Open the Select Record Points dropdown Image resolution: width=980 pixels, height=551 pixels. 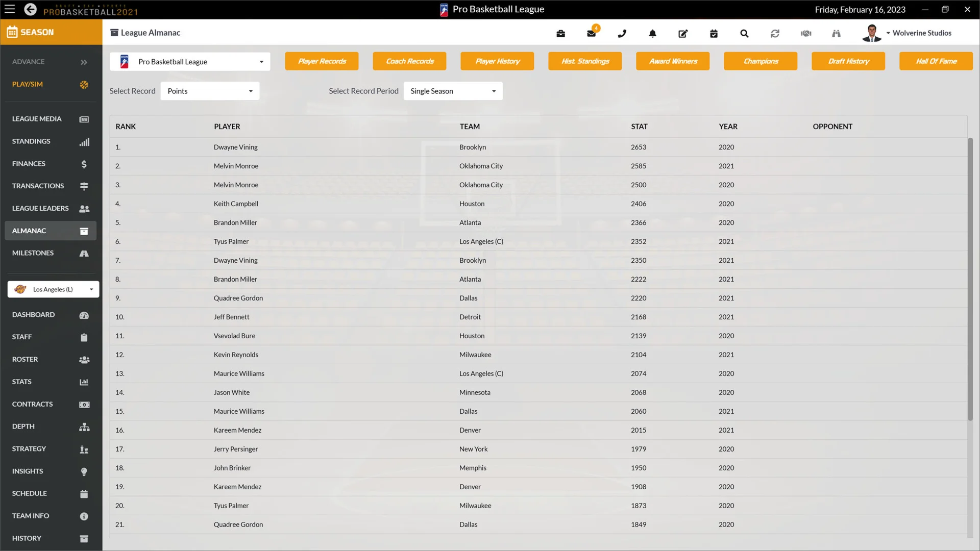pos(210,91)
